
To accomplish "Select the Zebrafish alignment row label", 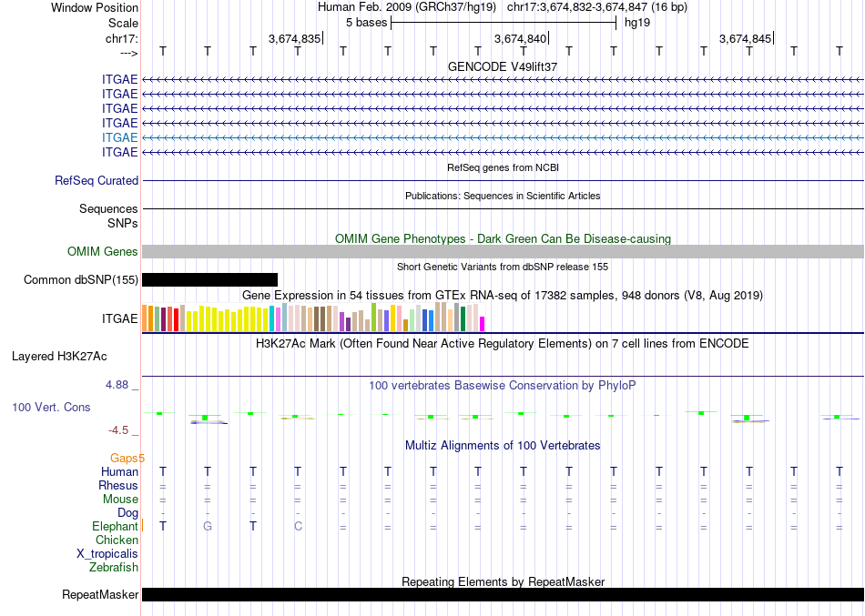I will click(x=114, y=567).
